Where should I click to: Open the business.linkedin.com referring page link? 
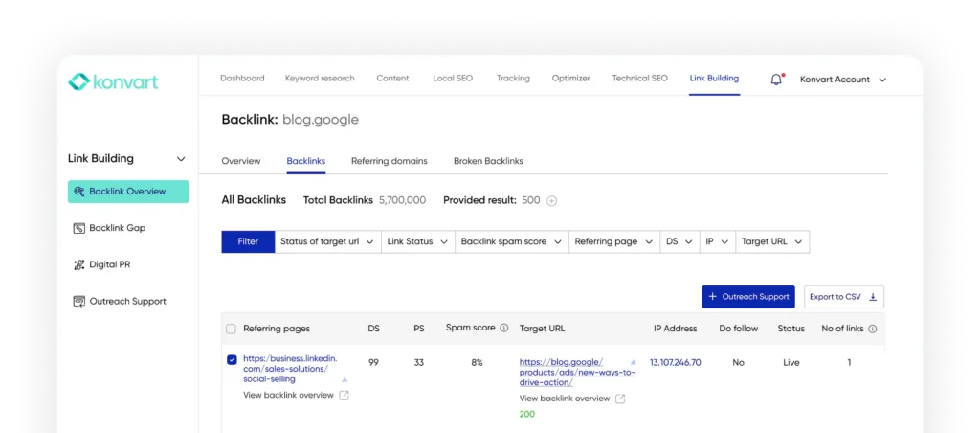(290, 369)
